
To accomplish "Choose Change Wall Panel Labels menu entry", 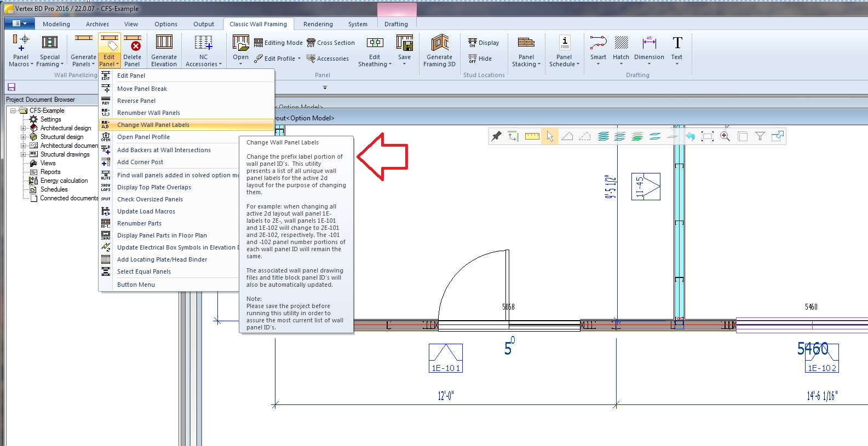I will tap(153, 125).
